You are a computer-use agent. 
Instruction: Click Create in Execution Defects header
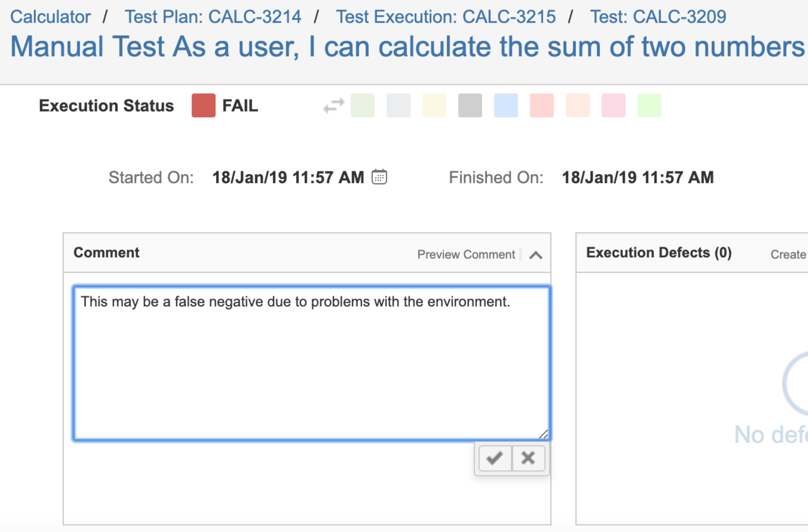789,254
